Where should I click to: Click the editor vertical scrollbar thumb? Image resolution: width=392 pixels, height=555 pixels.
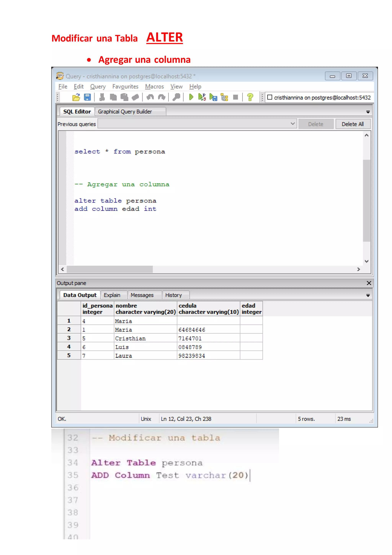[366, 200]
